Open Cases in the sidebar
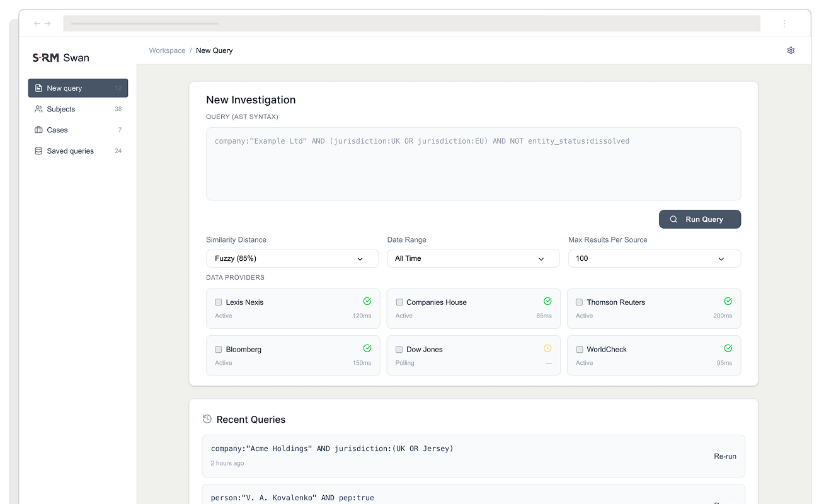The width and height of the screenshot is (819, 504). pos(78,130)
